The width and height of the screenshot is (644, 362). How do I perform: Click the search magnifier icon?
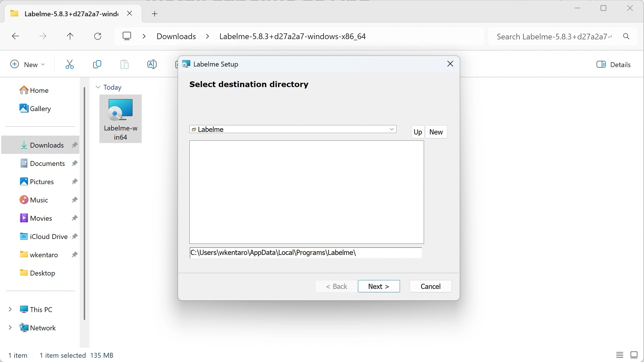click(x=626, y=36)
